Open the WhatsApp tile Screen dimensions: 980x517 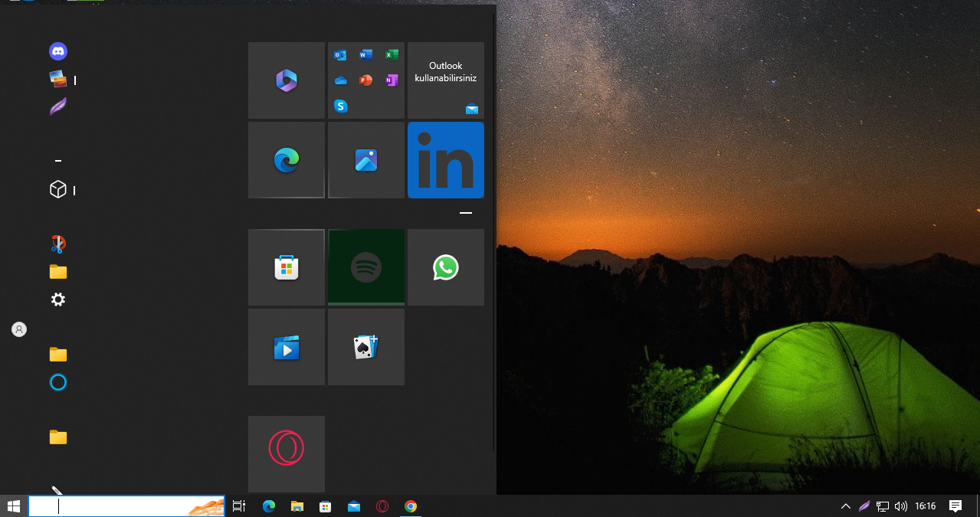(446, 267)
